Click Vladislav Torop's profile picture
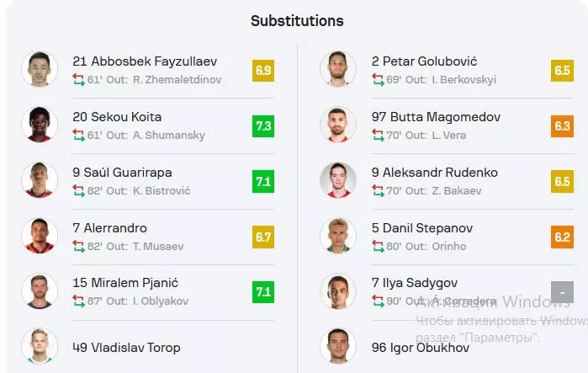 40,346
